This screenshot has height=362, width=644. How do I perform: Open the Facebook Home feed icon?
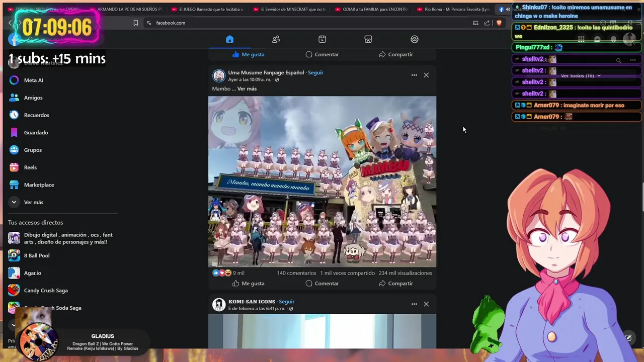pyautogui.click(x=229, y=39)
